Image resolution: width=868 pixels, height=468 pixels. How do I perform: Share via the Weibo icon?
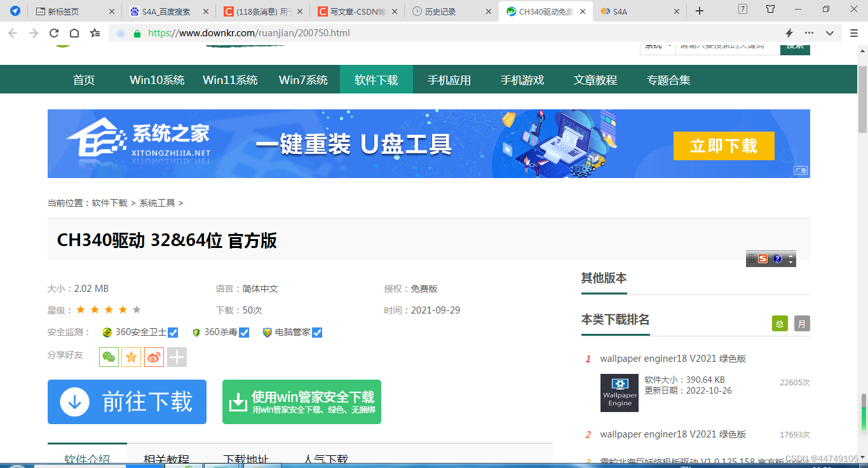pos(154,357)
